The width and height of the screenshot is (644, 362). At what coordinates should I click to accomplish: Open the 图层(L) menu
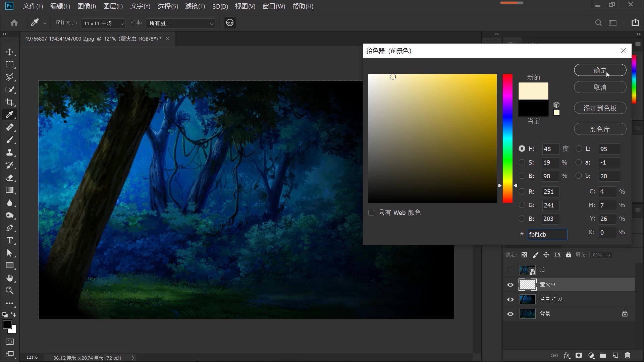[x=113, y=6]
